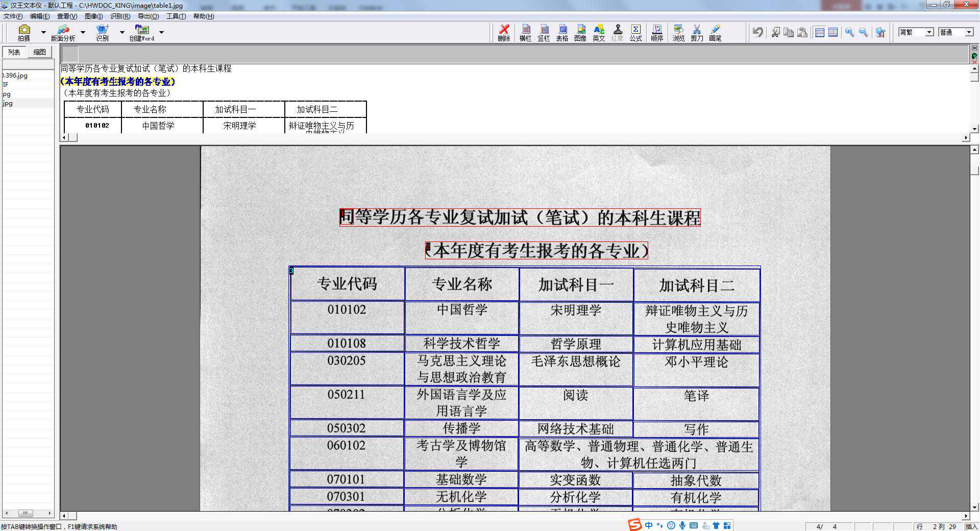Screen dimensions: 980x531
Task: Select the 剪刀 scissors cutting tool
Action: tap(696, 32)
